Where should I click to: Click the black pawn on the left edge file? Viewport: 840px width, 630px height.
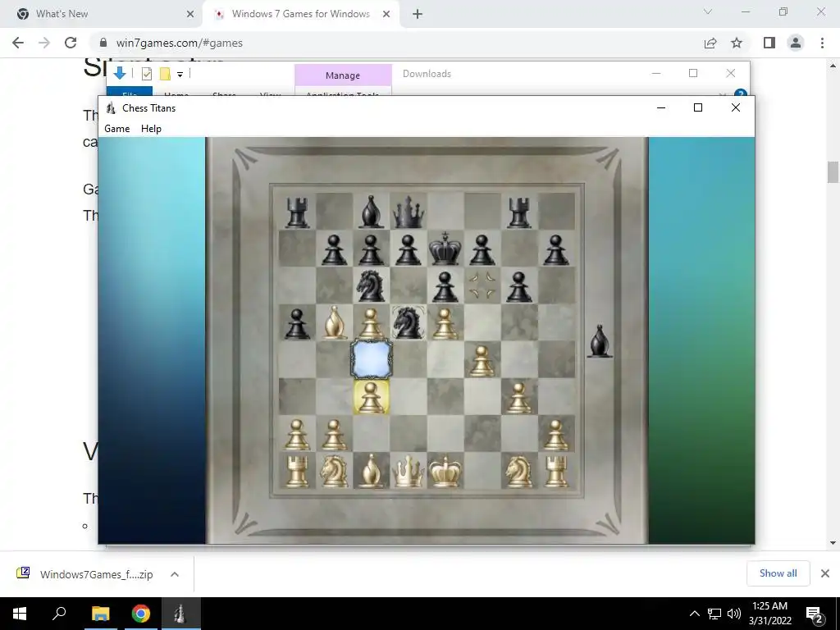click(x=297, y=323)
